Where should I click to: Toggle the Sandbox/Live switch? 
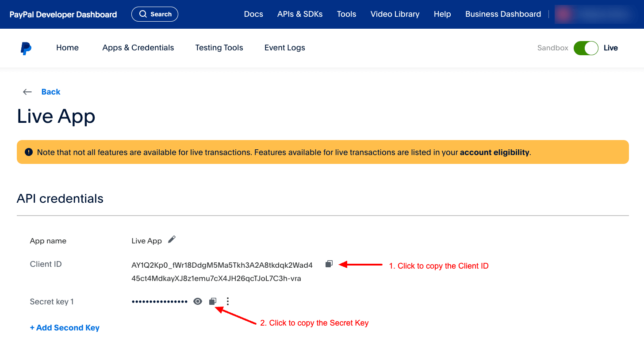(x=586, y=48)
